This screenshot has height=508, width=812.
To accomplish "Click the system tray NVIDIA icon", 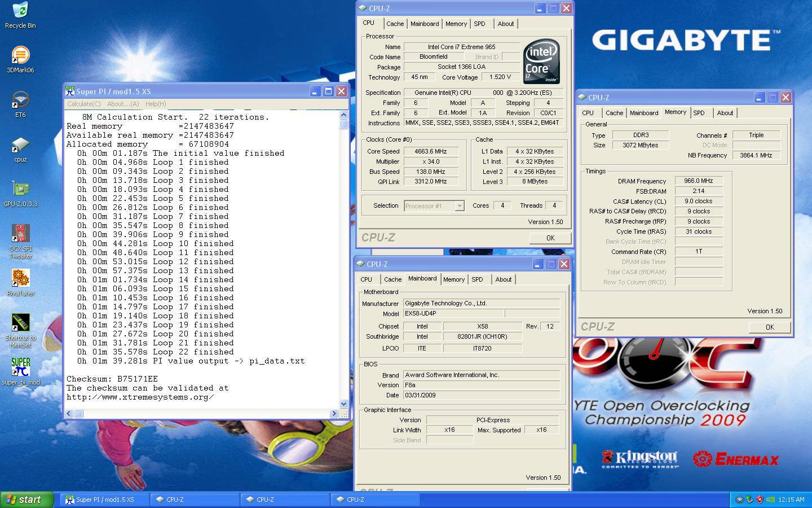I will pos(770,500).
